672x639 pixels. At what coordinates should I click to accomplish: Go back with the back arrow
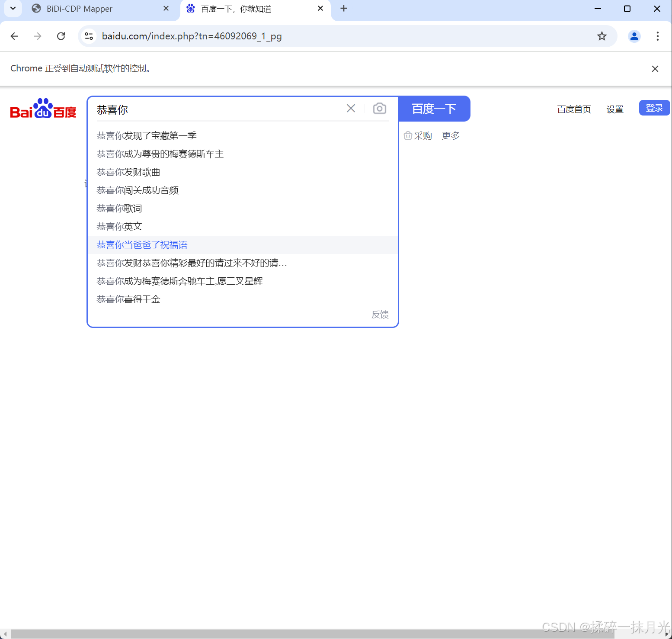point(14,36)
